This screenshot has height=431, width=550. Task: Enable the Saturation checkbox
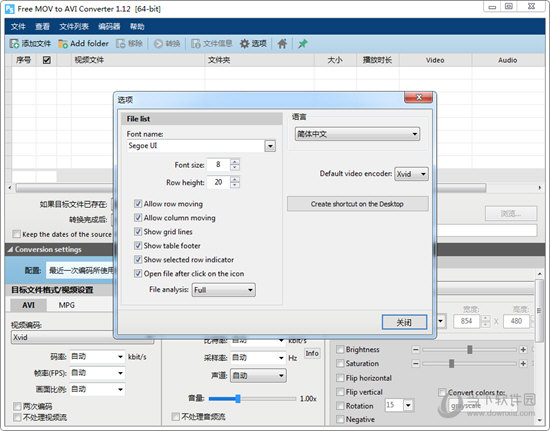(x=340, y=364)
